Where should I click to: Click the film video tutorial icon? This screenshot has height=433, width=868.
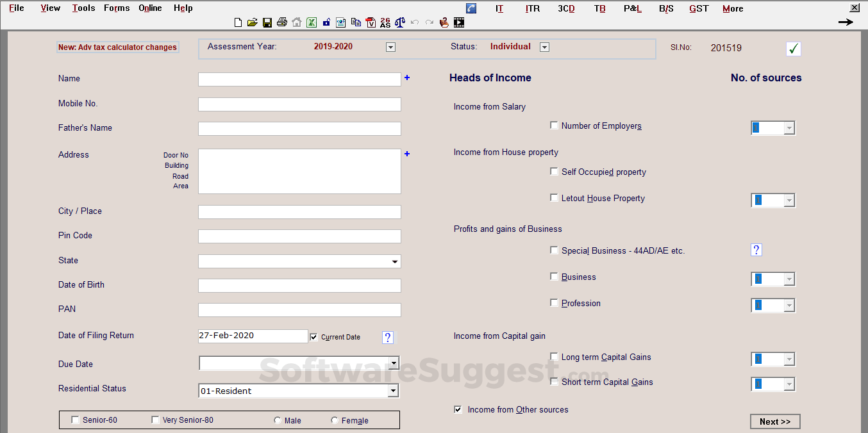pos(459,22)
